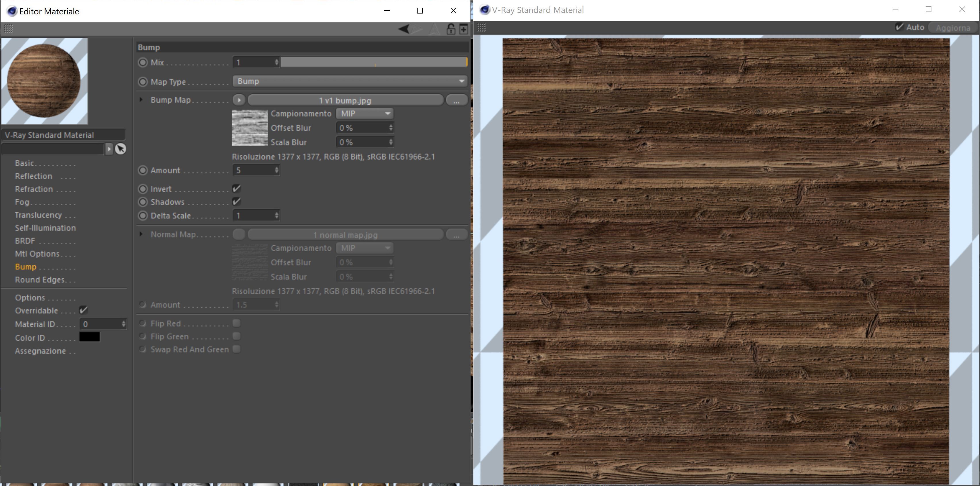The image size is (980, 486).
Task: Click the Bump Map round arrow button
Action: (x=239, y=100)
